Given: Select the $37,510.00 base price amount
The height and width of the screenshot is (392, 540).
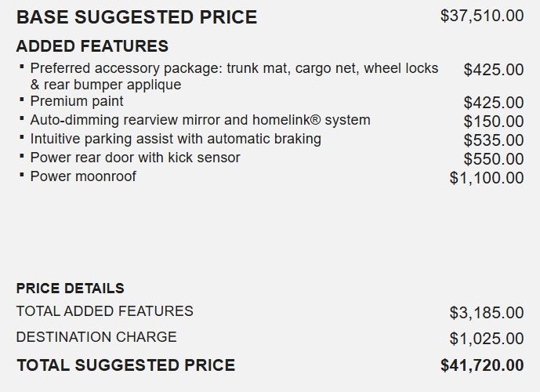Looking at the screenshot, I should tap(482, 16).
